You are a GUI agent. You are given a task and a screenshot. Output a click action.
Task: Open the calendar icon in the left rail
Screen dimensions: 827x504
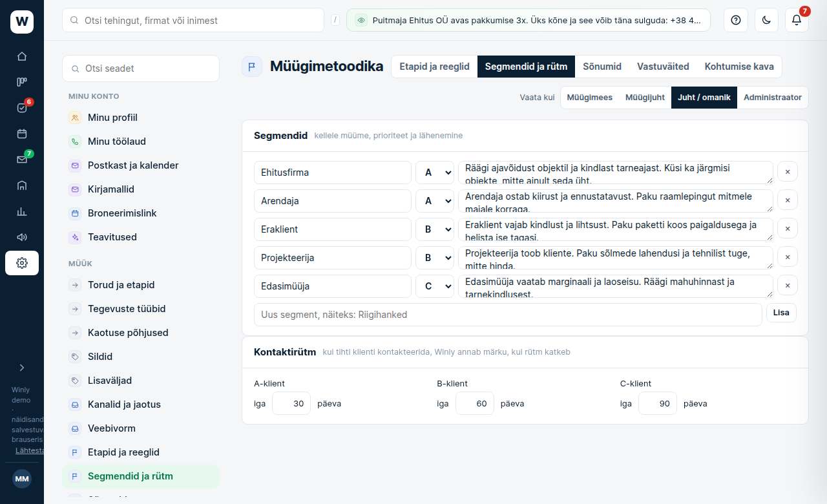coord(22,134)
